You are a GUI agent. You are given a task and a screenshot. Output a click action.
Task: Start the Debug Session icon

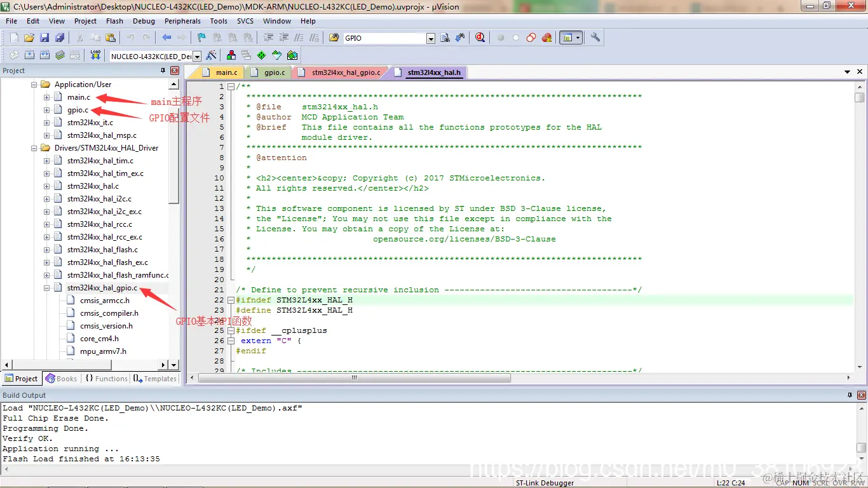[x=480, y=38]
